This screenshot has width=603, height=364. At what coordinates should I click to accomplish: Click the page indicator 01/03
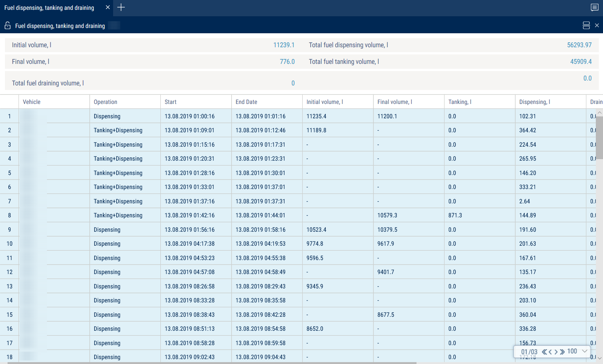[x=529, y=352]
